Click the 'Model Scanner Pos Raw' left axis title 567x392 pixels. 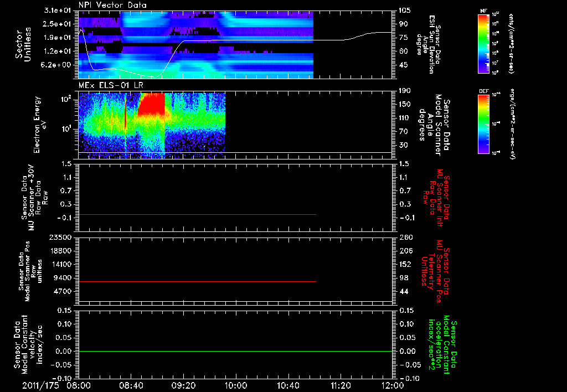coord(31,271)
